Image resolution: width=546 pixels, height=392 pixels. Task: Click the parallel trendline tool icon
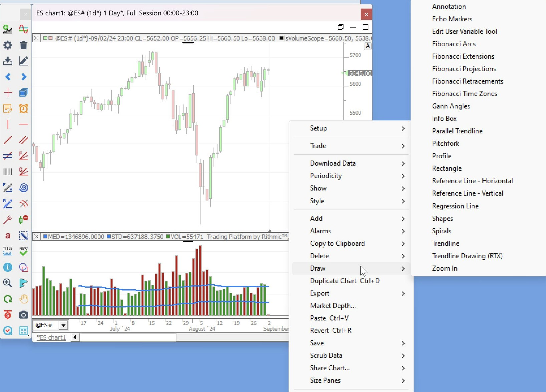coord(23,140)
